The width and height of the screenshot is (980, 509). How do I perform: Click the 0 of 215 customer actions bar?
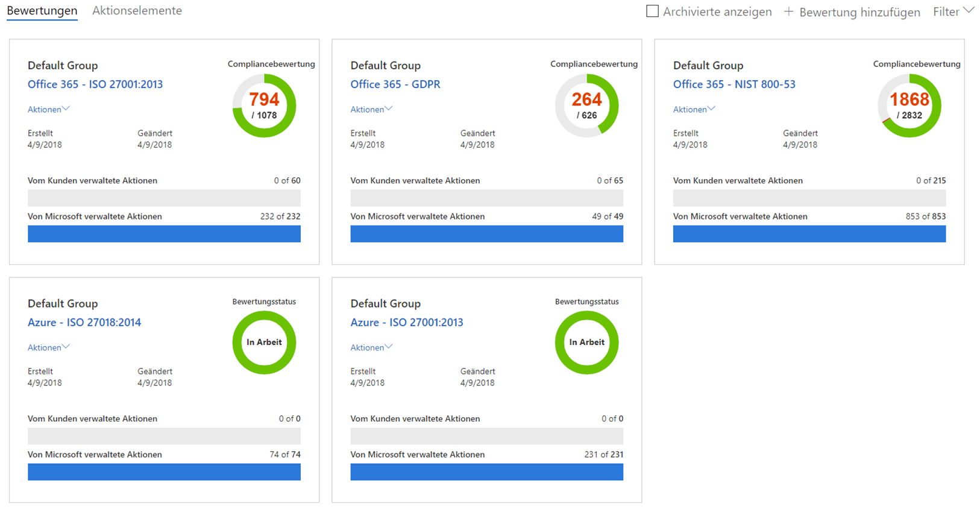pyautogui.click(x=809, y=198)
